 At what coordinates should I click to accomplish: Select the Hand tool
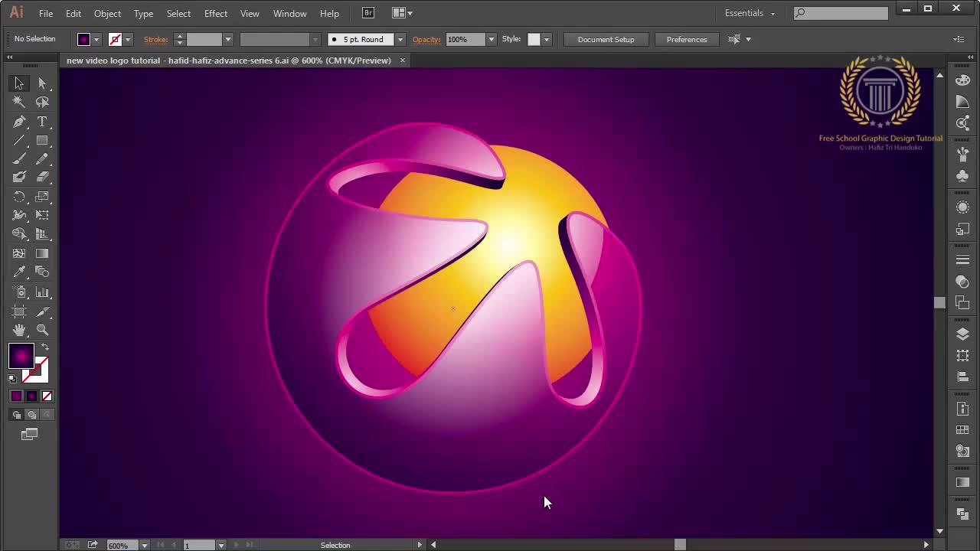click(19, 330)
